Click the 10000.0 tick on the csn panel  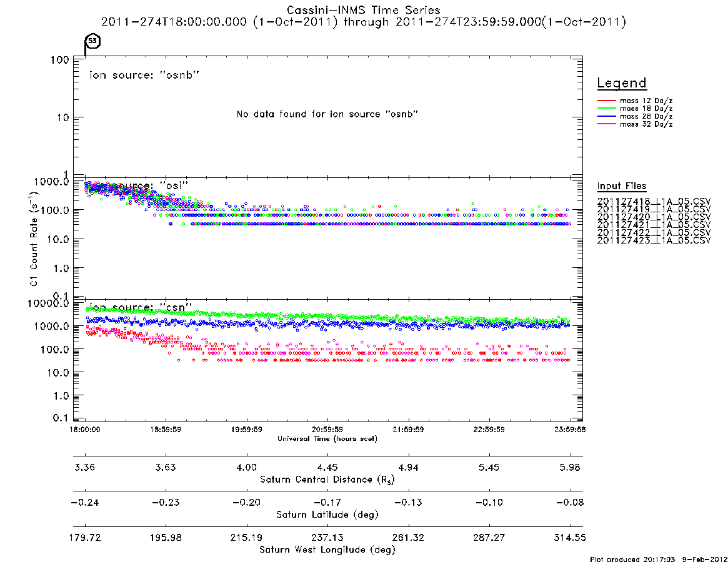48,303
